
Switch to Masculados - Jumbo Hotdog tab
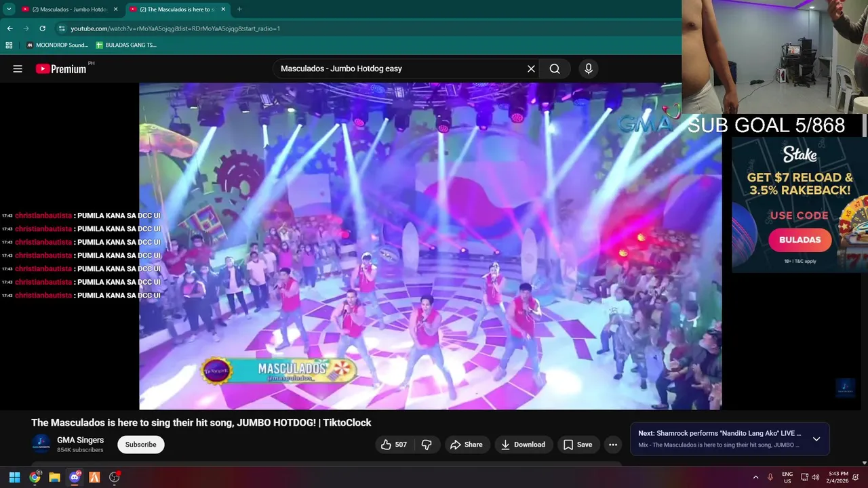coord(71,9)
